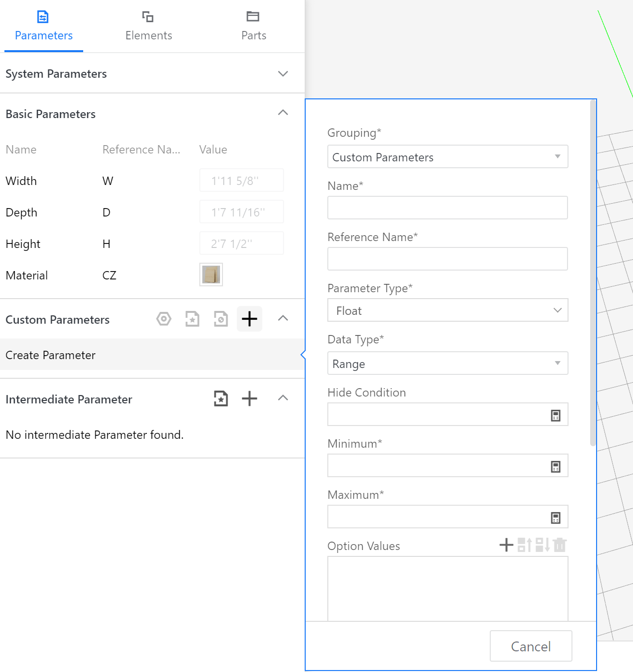
Task: Add a new custom parameter with the plus icon
Action: (250, 319)
